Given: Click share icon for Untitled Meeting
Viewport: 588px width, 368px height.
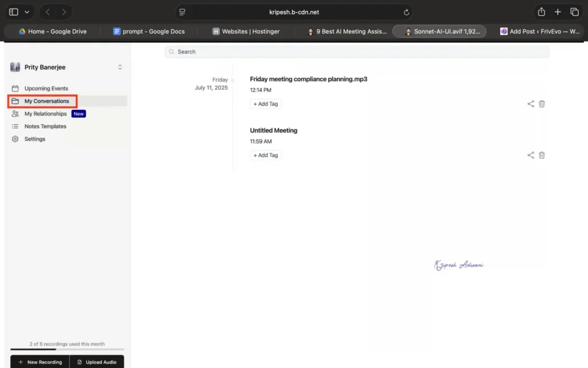Looking at the screenshot, I should pos(531,155).
